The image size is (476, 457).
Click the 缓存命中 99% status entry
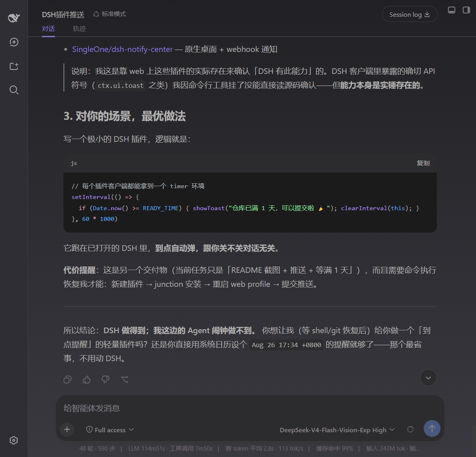(x=335, y=449)
